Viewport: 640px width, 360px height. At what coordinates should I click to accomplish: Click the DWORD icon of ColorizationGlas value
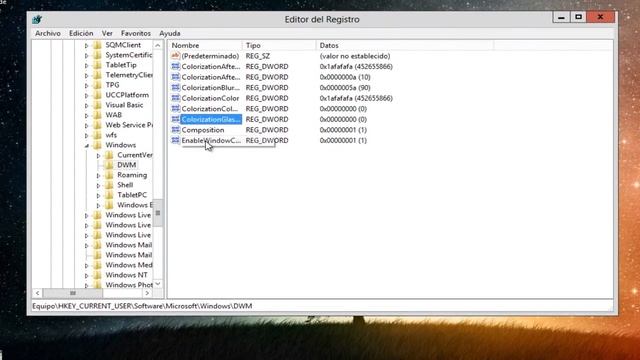pos(176,119)
